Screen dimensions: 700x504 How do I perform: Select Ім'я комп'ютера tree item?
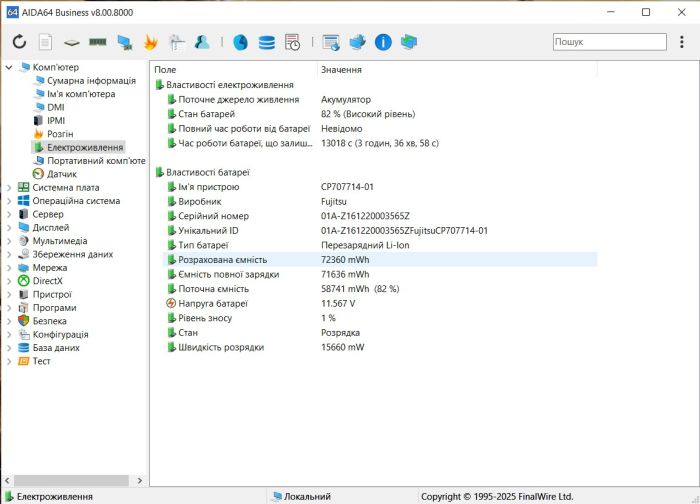click(81, 94)
